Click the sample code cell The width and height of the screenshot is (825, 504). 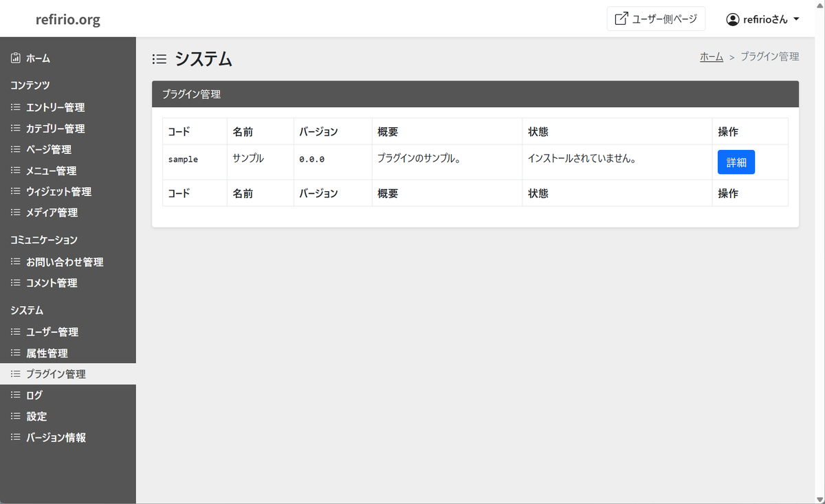(x=195, y=162)
